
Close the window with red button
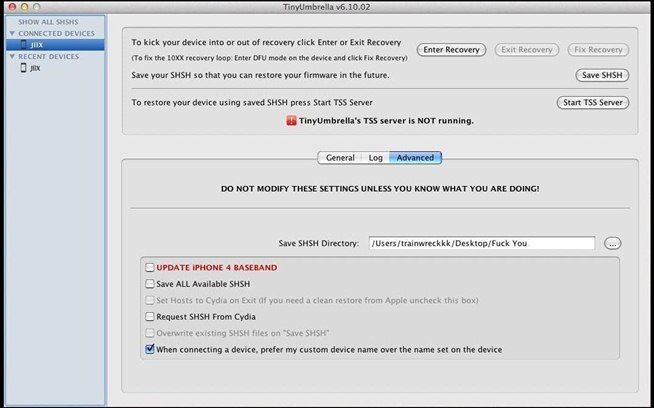[x=12, y=7]
